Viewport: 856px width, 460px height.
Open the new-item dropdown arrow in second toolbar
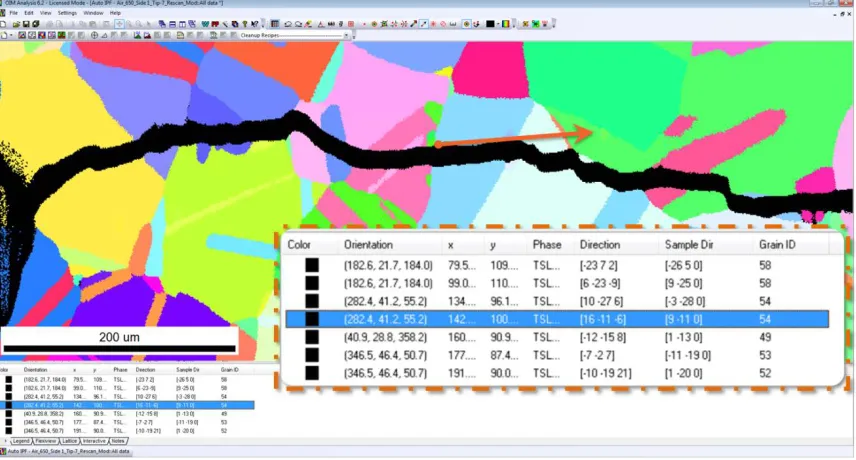(x=11, y=35)
